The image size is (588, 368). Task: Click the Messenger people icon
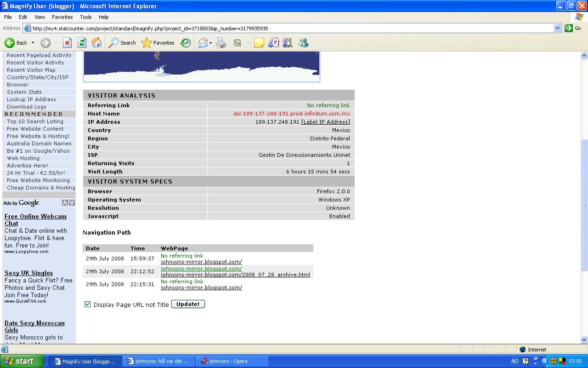(303, 43)
